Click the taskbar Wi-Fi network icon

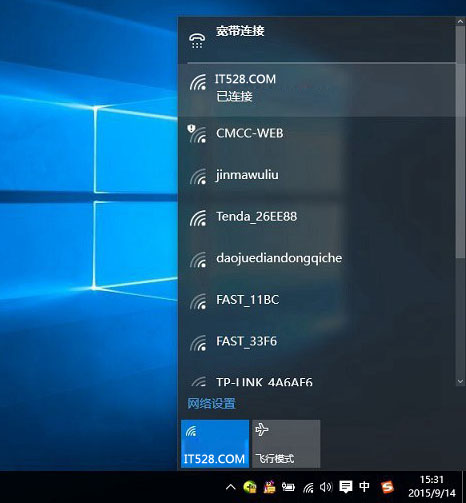308,488
